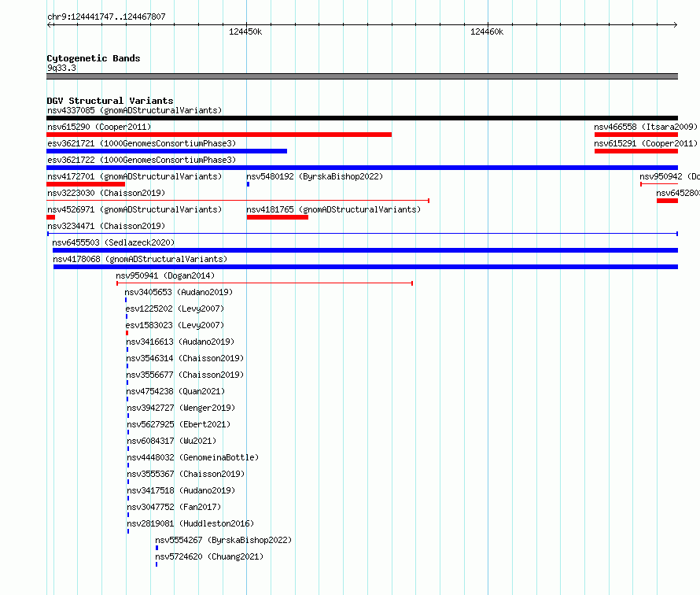
Task: Click the blue nsv6455503 variant bar
Action: coord(365,250)
